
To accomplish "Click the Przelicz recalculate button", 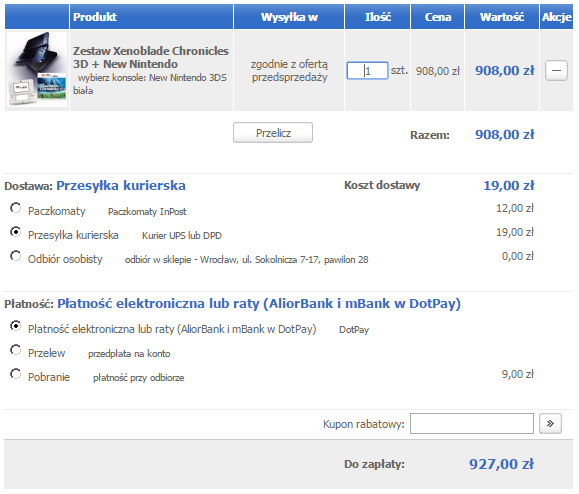I will pos(273,133).
